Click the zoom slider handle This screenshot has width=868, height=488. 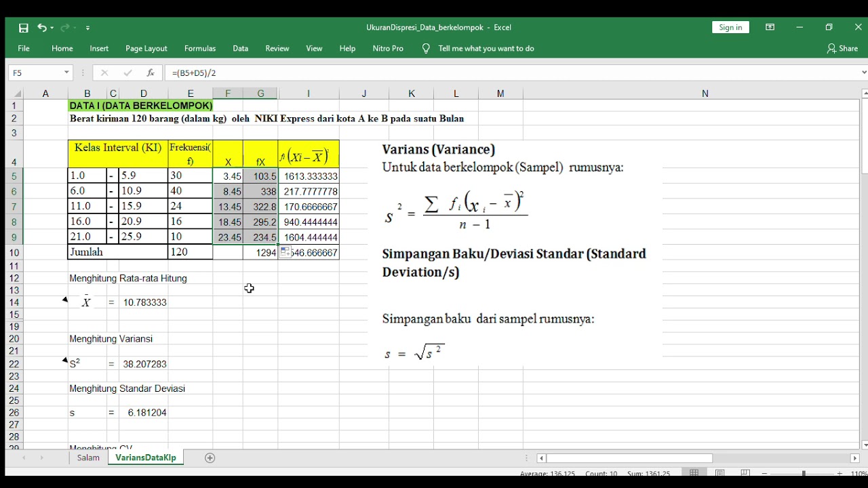804,473
